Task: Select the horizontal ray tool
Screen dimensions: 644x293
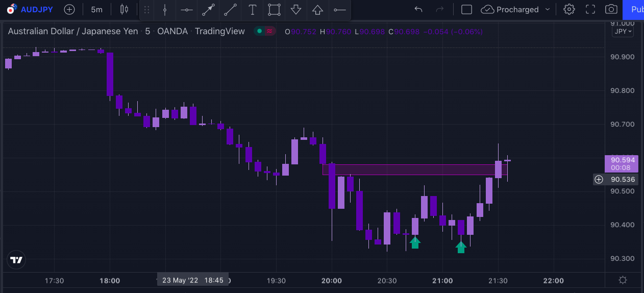Action: coord(339,10)
